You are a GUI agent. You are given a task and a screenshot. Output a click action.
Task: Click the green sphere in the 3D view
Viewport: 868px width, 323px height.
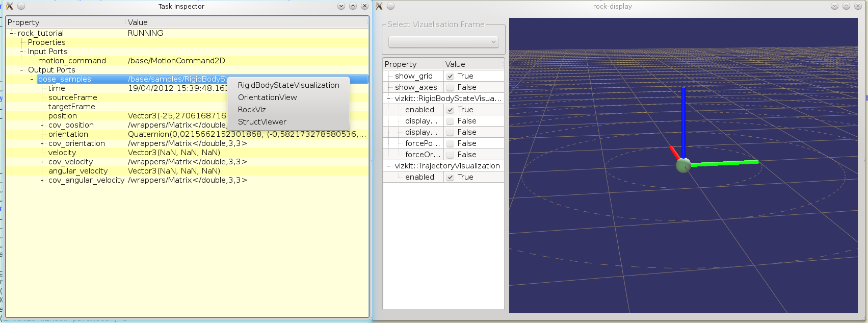click(x=683, y=165)
